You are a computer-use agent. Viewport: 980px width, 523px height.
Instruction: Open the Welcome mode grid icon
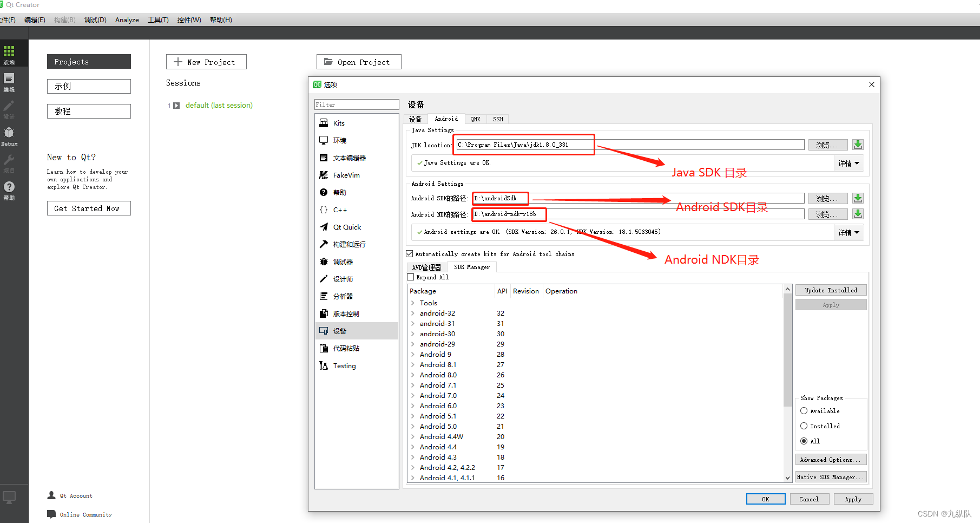9,52
